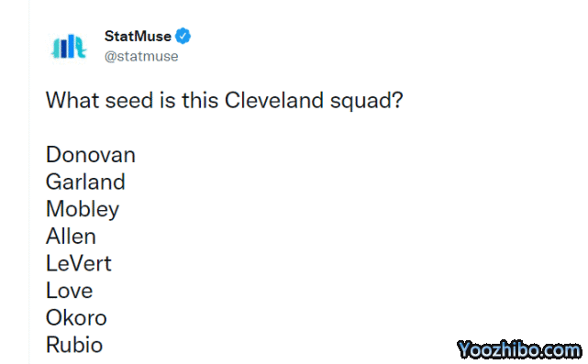The image size is (588, 364).
Task: Click the StatMuse profile avatar logo
Action: click(x=69, y=47)
